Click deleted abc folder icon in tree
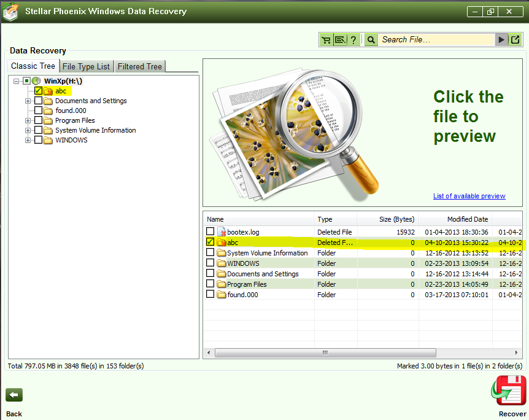 click(48, 91)
